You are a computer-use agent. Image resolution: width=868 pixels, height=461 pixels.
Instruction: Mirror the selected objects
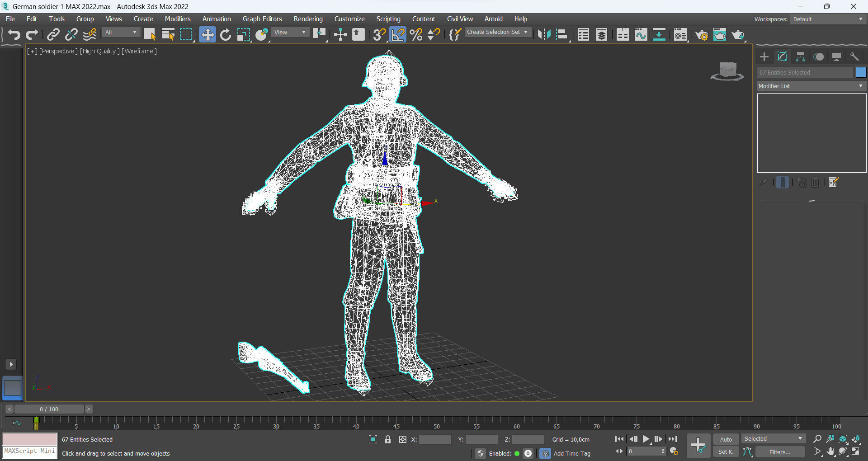pos(544,34)
